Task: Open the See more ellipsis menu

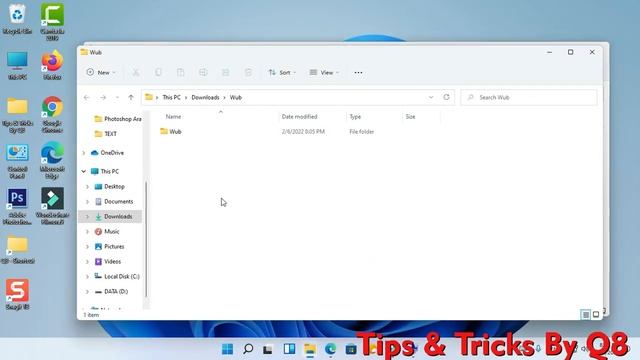Action: (x=358, y=73)
